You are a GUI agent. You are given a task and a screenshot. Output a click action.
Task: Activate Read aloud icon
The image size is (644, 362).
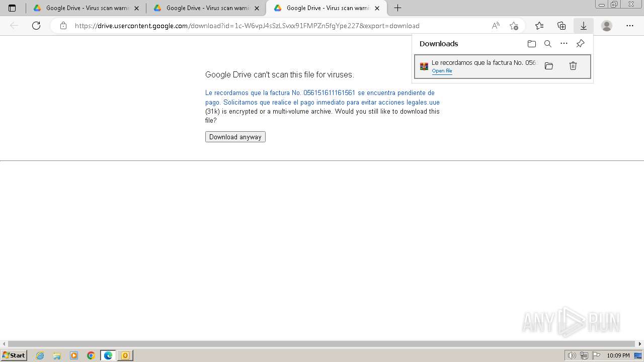click(x=496, y=26)
